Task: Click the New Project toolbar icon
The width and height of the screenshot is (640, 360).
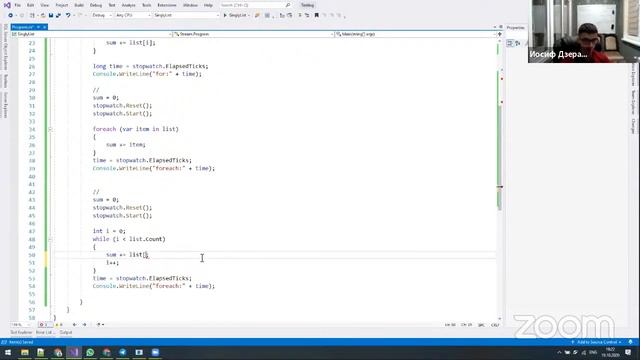Action: pos(32,15)
